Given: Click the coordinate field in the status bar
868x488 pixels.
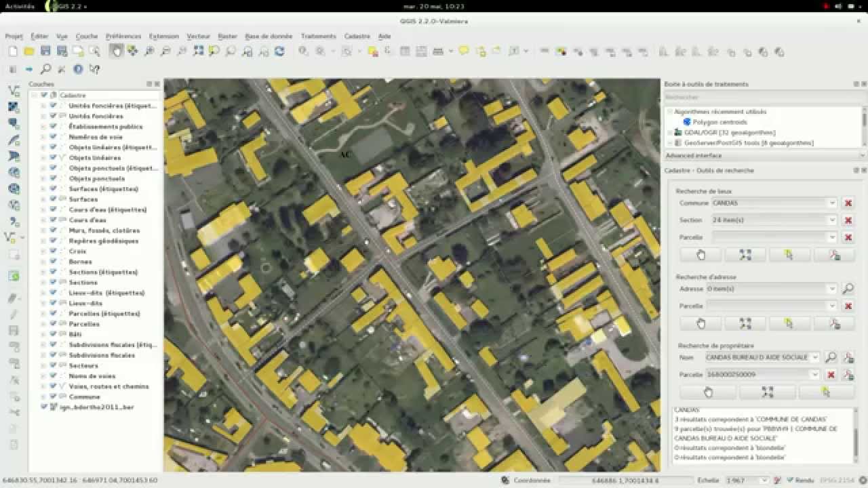Looking at the screenshot, I should tap(626, 480).
